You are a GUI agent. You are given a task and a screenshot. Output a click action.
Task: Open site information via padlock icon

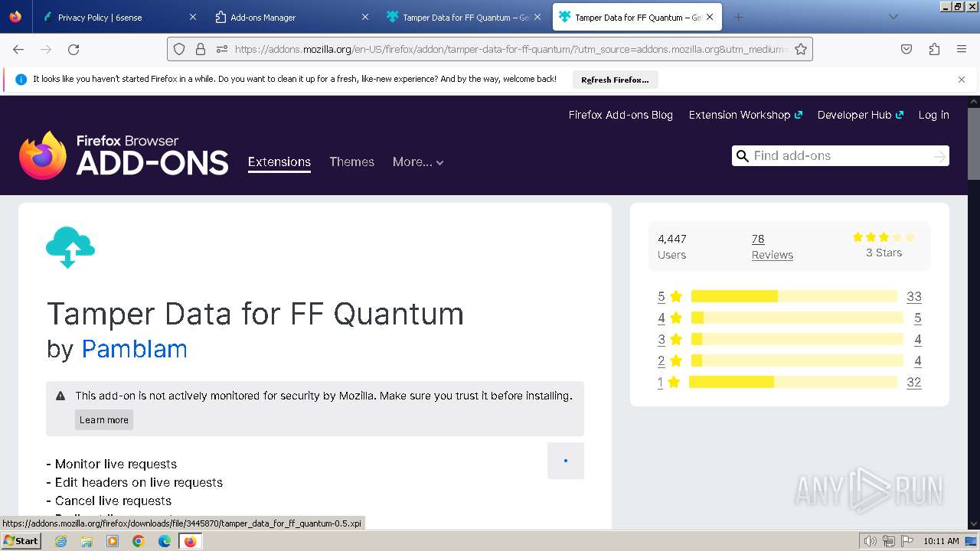pyautogui.click(x=201, y=49)
